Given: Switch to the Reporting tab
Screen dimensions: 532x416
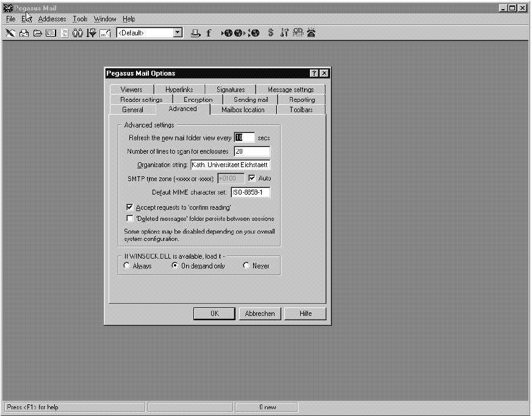Looking at the screenshot, I should [x=302, y=100].
